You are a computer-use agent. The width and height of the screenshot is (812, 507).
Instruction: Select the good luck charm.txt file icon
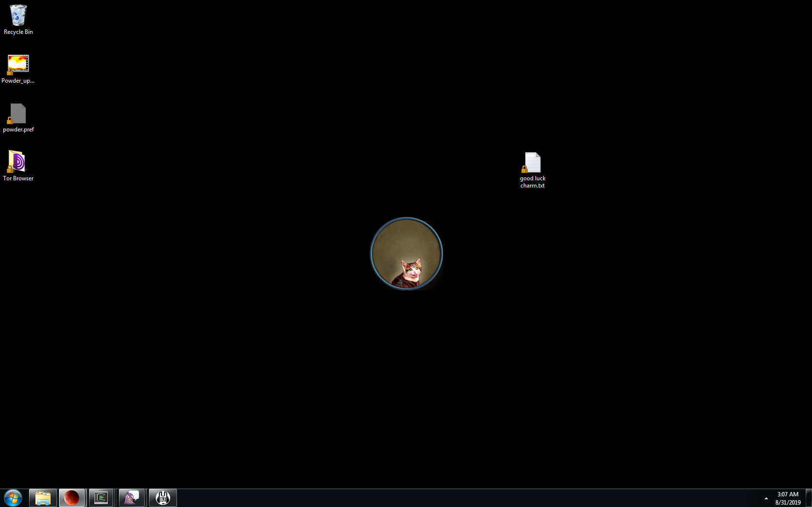tap(532, 162)
